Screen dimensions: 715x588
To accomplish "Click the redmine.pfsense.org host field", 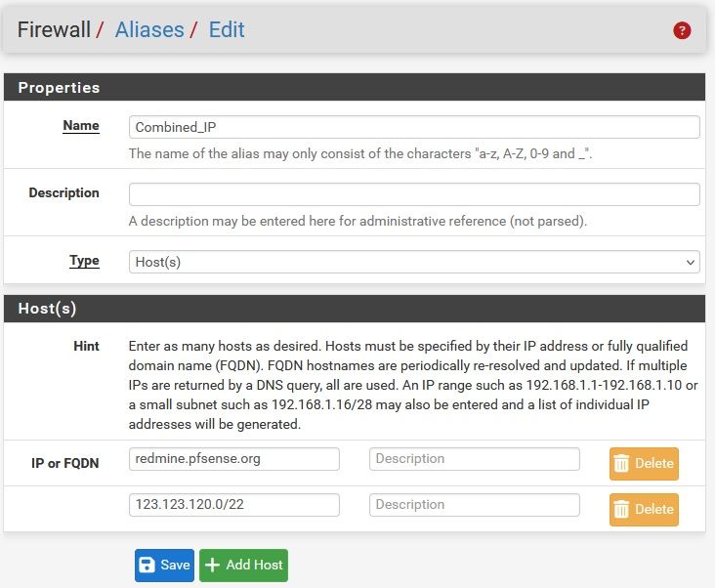I will [234, 459].
